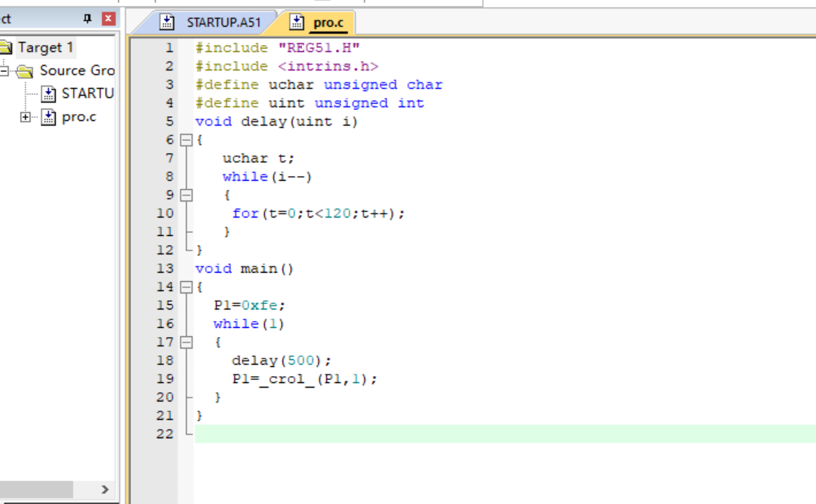The width and height of the screenshot is (816, 504).
Task: Collapse the main function fold at line 14
Action: tap(185, 287)
